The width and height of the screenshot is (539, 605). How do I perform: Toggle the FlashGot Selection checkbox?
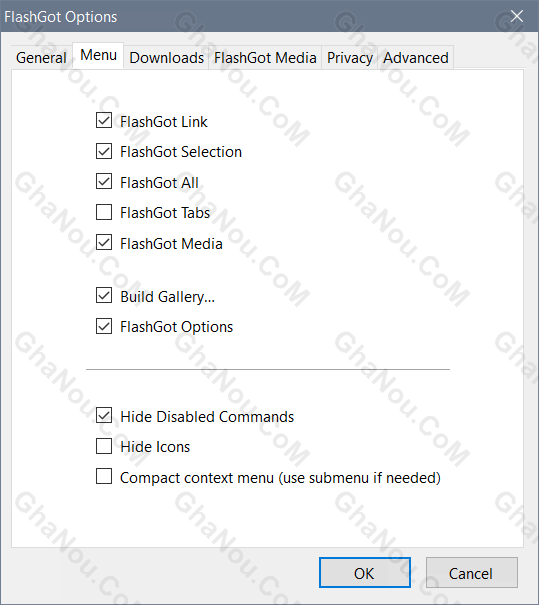pos(104,151)
